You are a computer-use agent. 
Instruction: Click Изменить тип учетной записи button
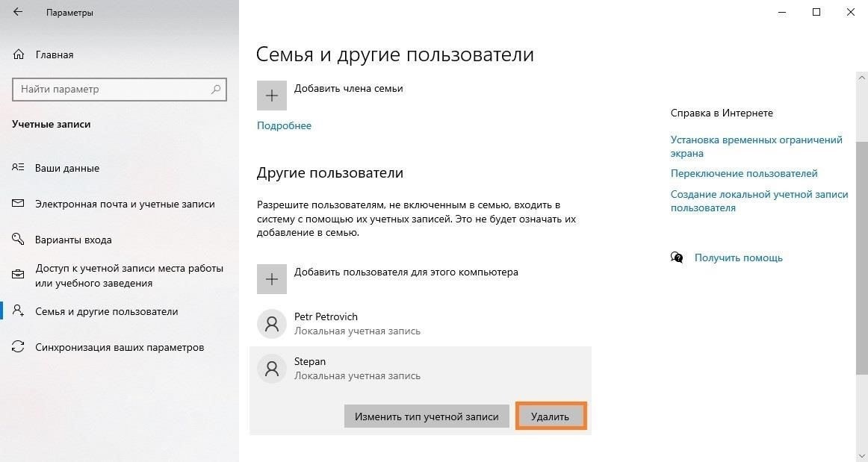(x=427, y=416)
